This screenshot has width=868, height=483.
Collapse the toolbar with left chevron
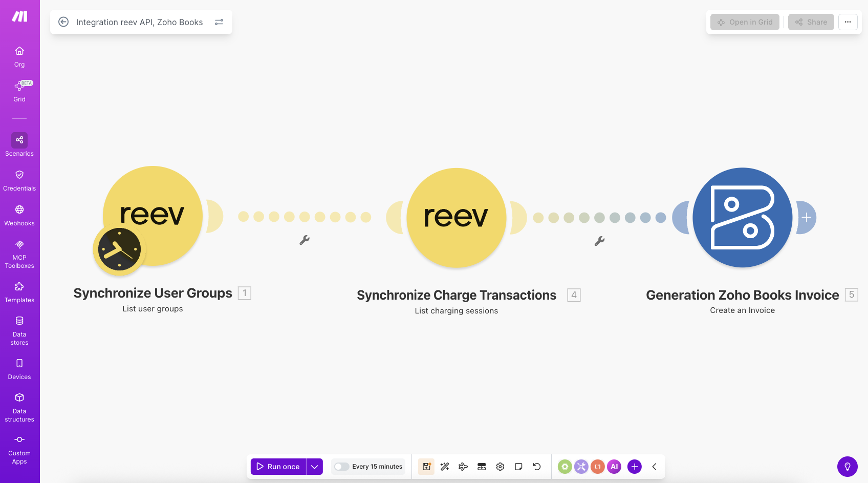pyautogui.click(x=654, y=467)
